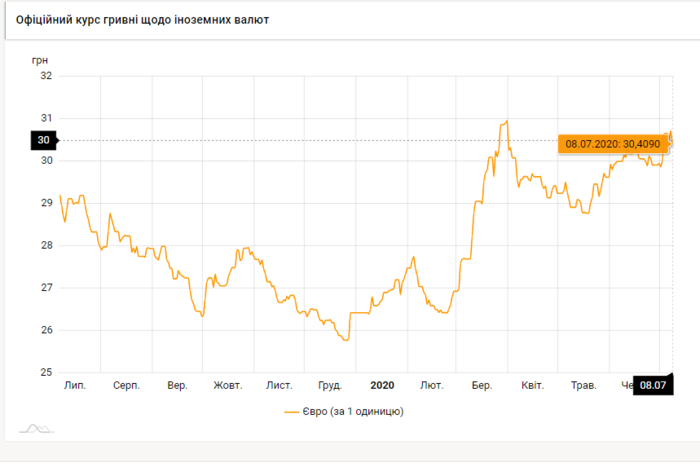Click the Квіт. month label
The image size is (700, 467).
pos(532,385)
